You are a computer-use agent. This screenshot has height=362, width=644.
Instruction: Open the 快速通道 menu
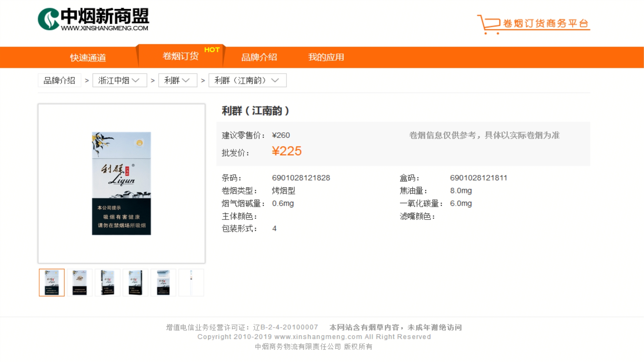pyautogui.click(x=88, y=58)
